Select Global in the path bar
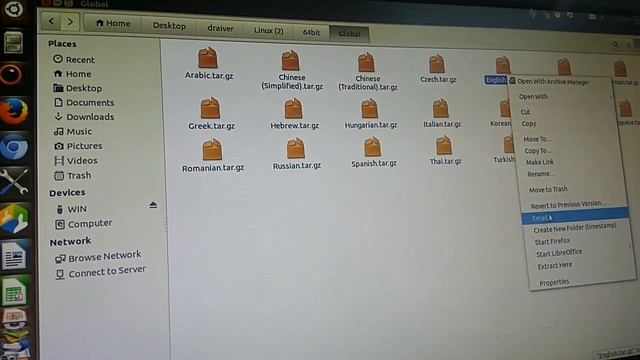Viewport: 640px width, 360px height. pos(349,34)
